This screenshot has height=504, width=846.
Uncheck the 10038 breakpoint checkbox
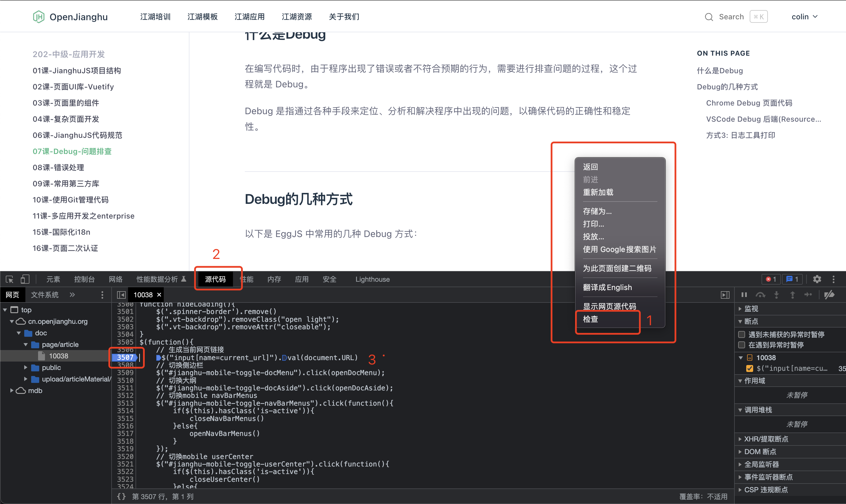point(749,368)
